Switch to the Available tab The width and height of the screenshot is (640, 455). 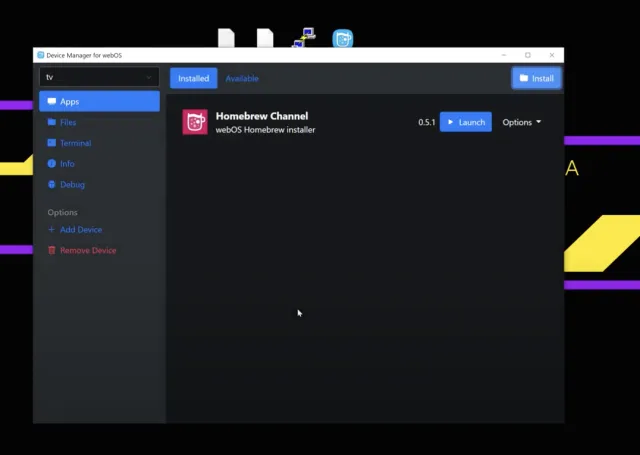(x=242, y=78)
